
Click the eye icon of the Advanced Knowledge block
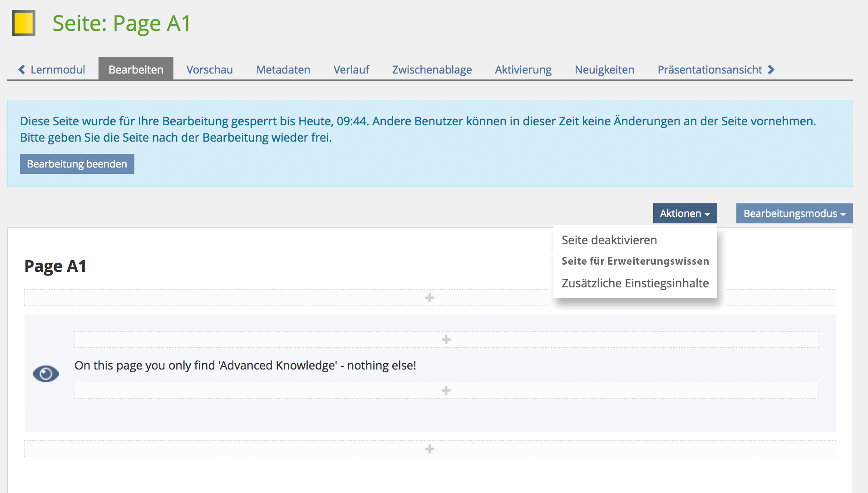46,374
